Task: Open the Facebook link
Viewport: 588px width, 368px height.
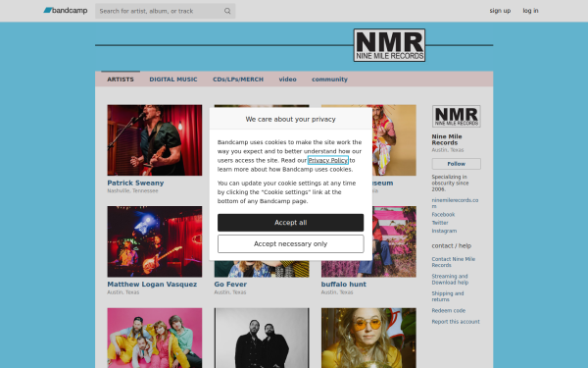Action: point(443,214)
